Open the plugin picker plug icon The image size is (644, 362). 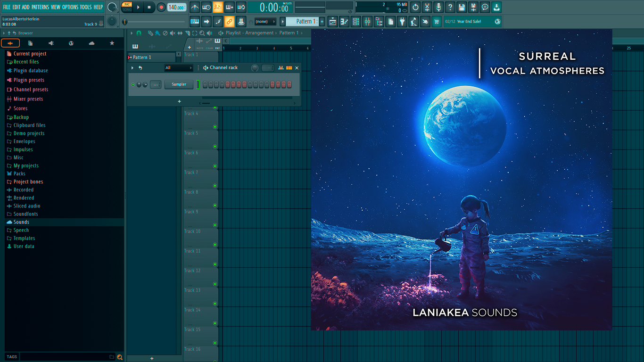tap(402, 21)
